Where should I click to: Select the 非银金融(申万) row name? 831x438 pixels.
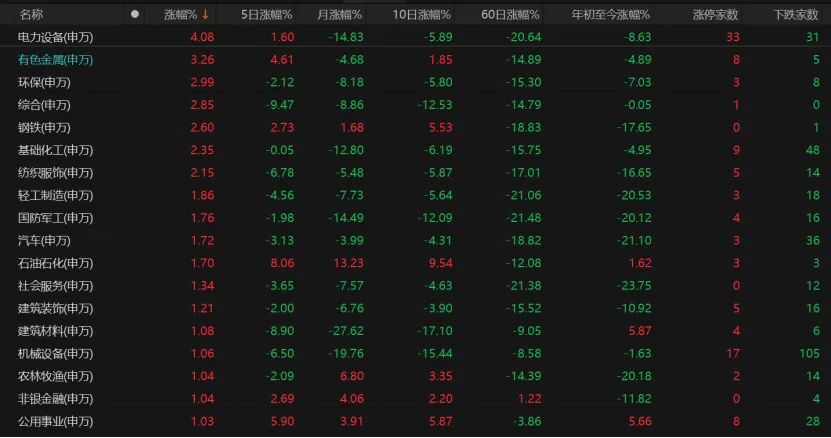click(x=55, y=399)
